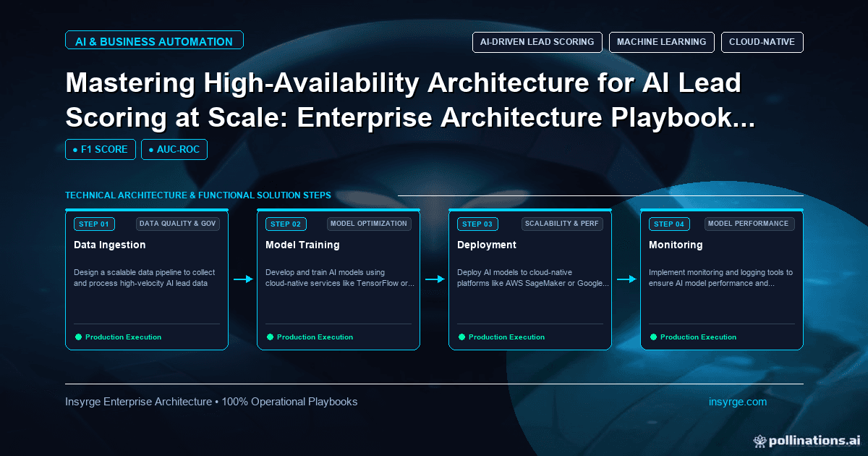Click the Data Ingestion description text
The width and height of the screenshot is (868, 456).
[145, 278]
